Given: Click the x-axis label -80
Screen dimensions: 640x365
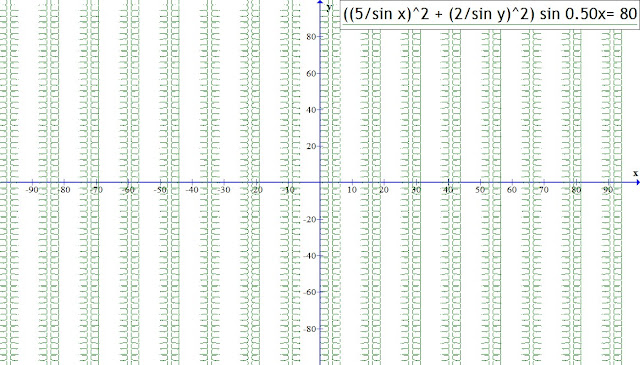Looking at the screenshot, I should (64, 190).
